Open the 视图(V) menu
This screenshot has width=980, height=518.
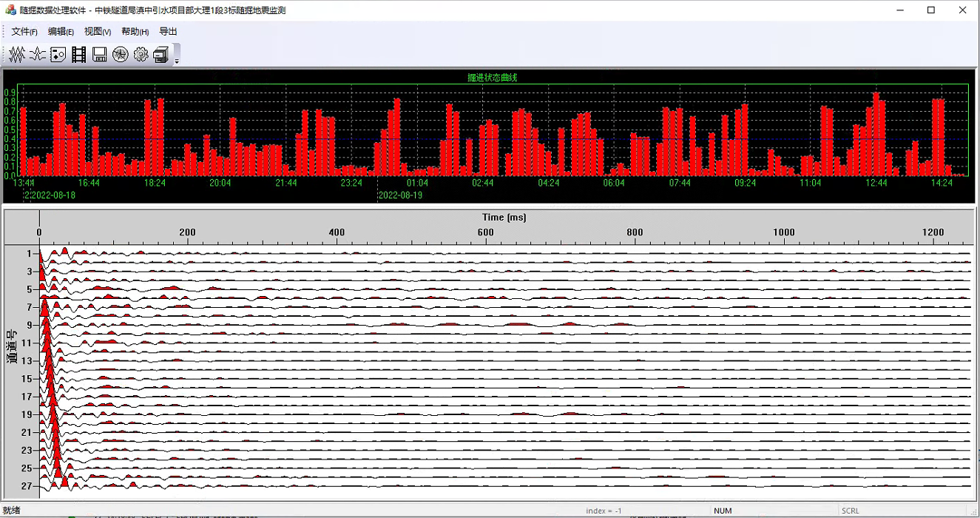pyautogui.click(x=98, y=32)
